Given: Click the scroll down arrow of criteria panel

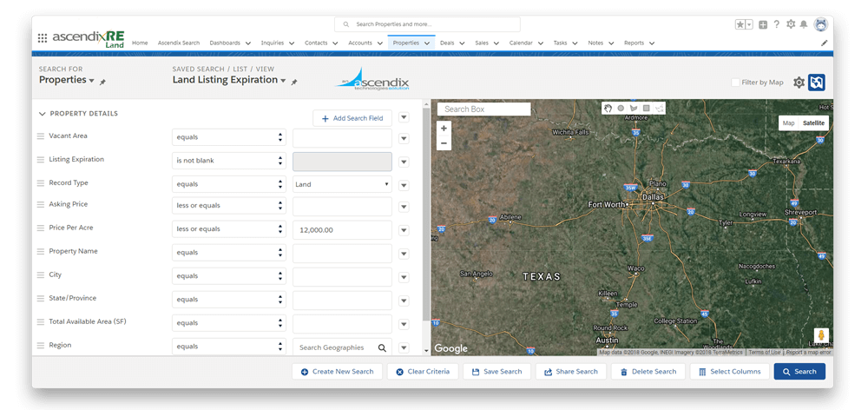Looking at the screenshot, I should (426, 351).
